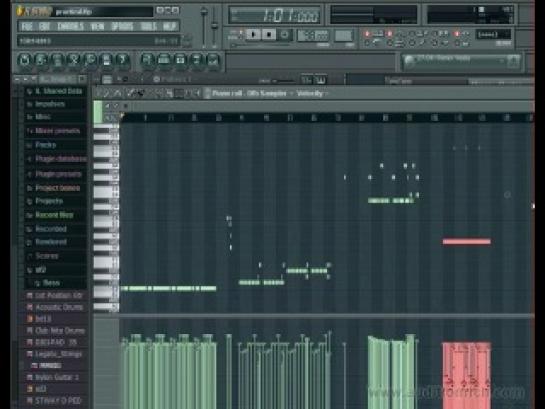Open the EDIT menu
Image resolution: width=545 pixels, height=409 pixels.
(44, 26)
